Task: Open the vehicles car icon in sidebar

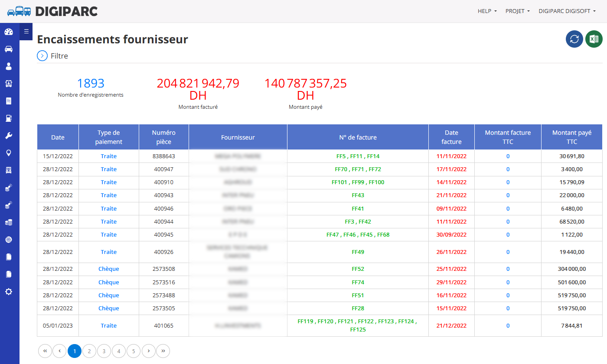Action: (x=9, y=49)
